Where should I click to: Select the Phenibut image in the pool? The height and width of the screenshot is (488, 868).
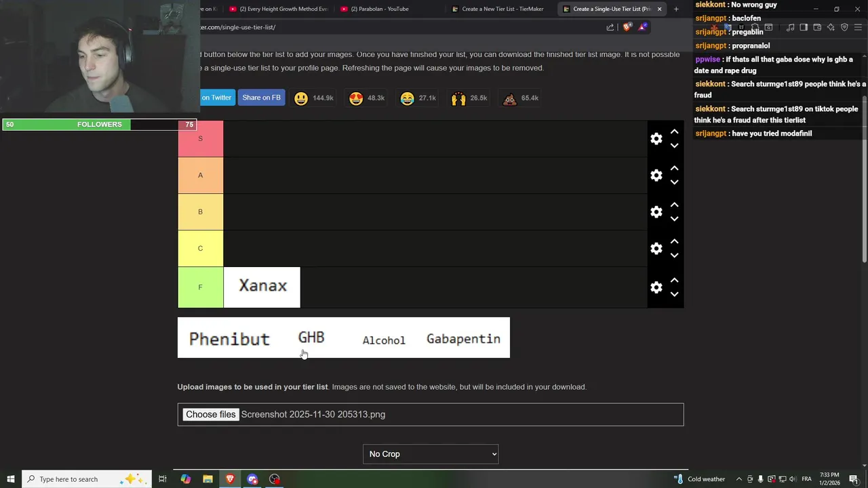pos(229,338)
